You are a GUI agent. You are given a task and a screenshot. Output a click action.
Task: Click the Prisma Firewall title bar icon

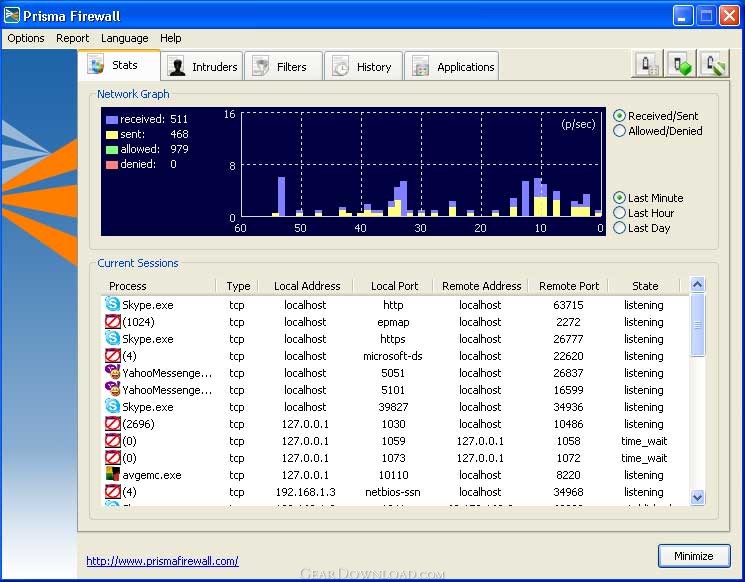[x=11, y=15]
